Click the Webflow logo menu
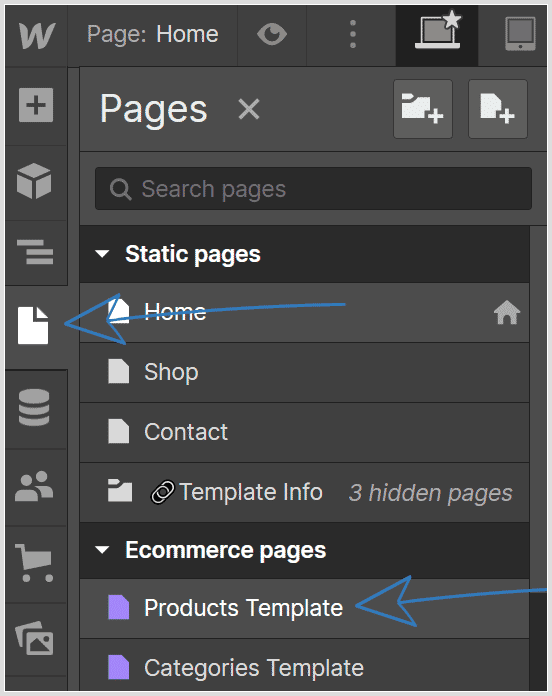Screen dimensions: 552x696 tap(37, 35)
